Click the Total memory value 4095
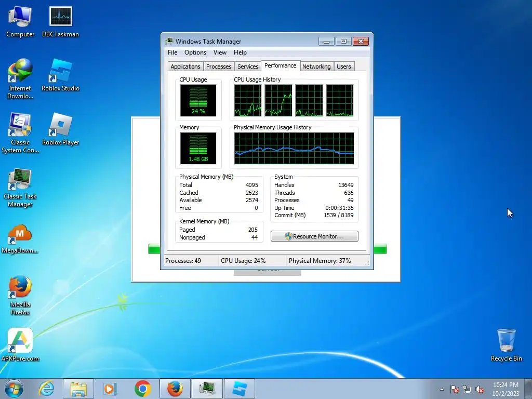The image size is (532, 399). coord(252,185)
